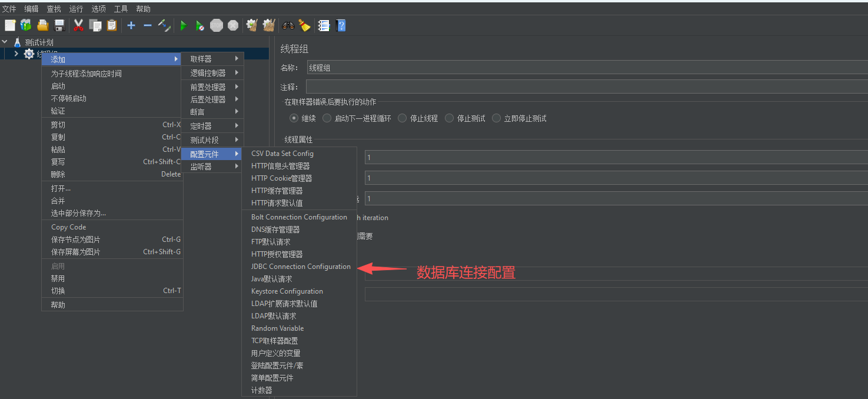Expand the 定时器 submenu
The width and height of the screenshot is (868, 399).
pos(212,126)
